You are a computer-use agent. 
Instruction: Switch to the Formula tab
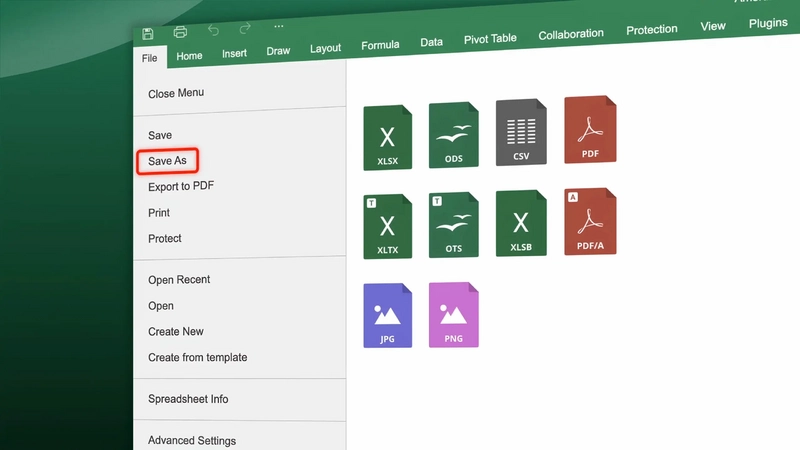coord(380,45)
